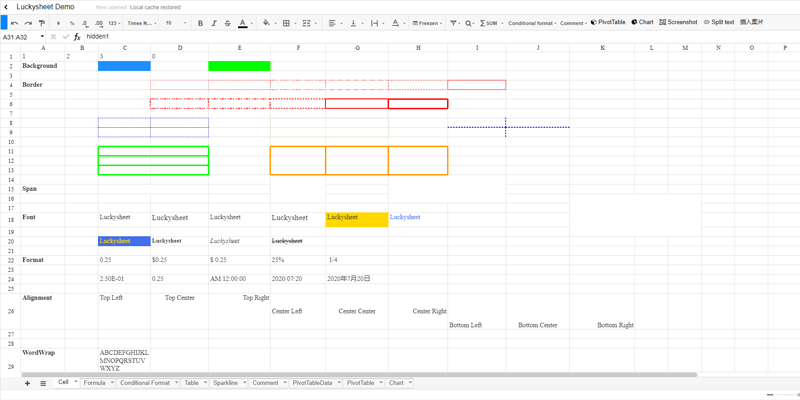Screen dimensions: 800x400
Task: Toggle bold formatting
Action: tap(200, 23)
